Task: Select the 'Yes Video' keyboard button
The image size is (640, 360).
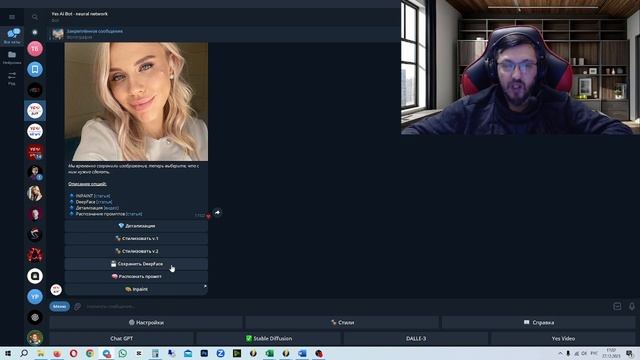Action: point(563,338)
